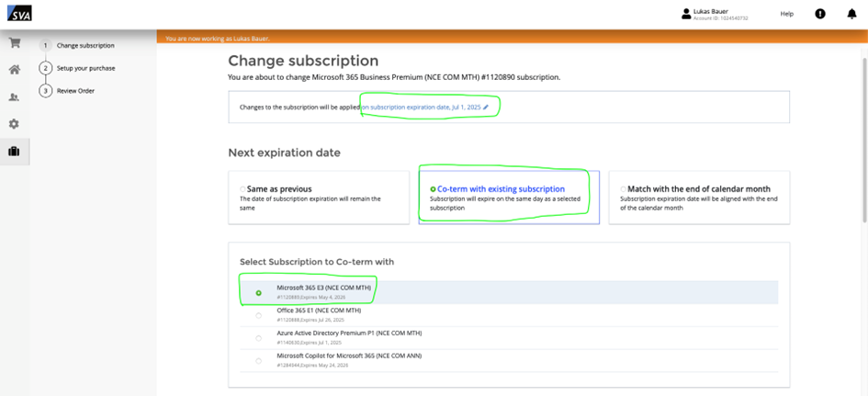Open the users icon in the sidebar
Image resolution: width=868 pixels, height=396 pixels.
pos(14,97)
